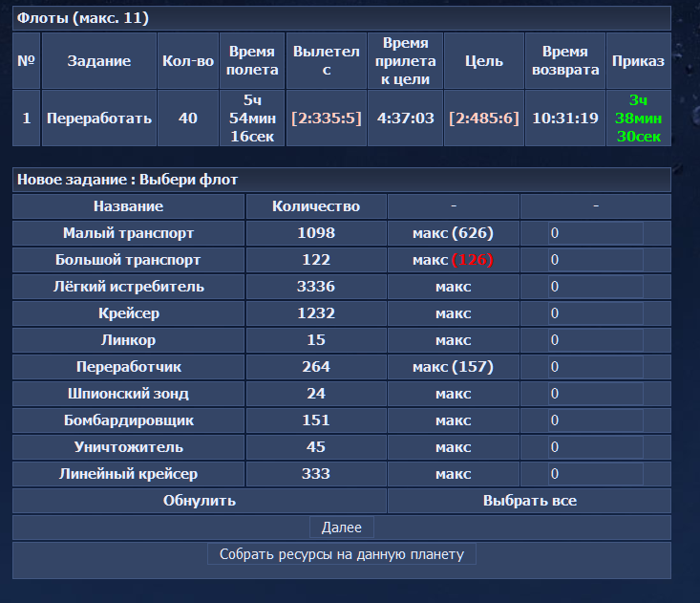Focus the Большой транспорт quantity input
700x603 pixels.
pos(595,260)
